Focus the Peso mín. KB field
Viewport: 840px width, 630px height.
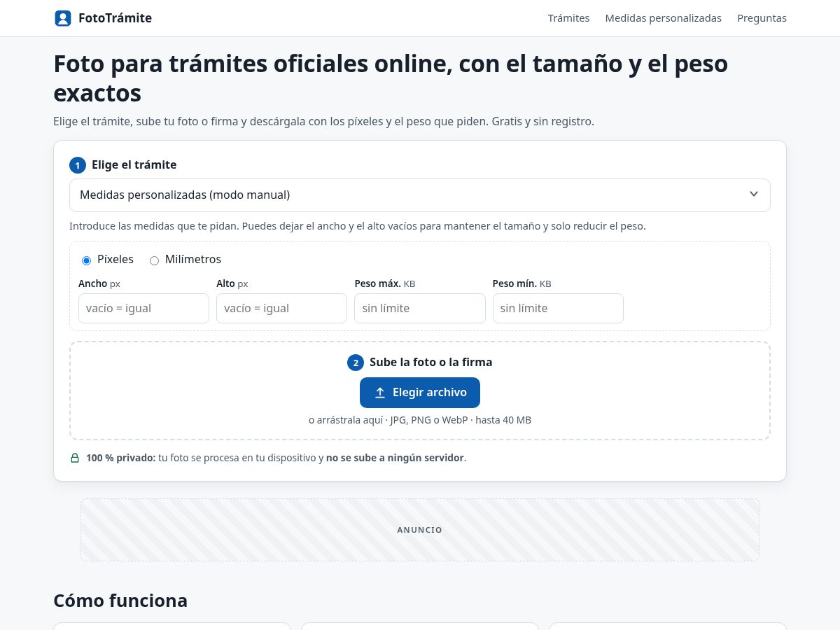pyautogui.click(x=558, y=308)
